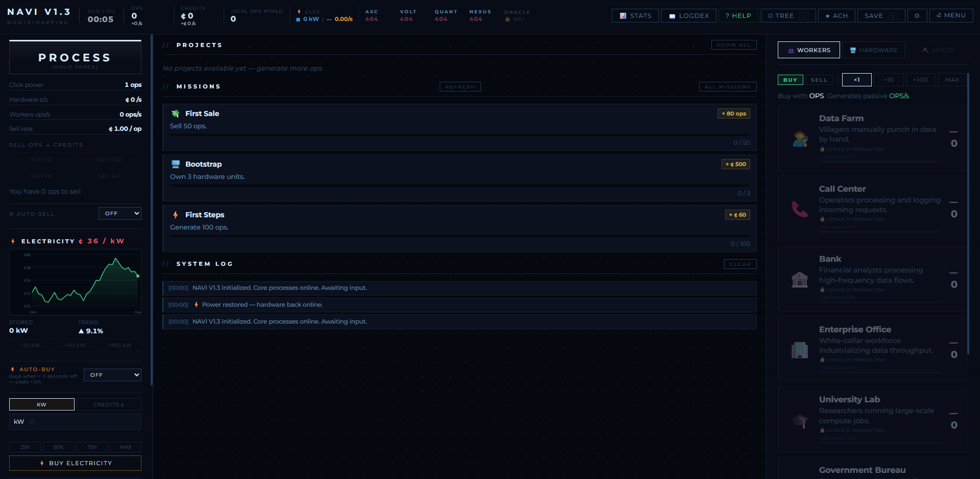Open the TREE panel in the header
The width and height of the screenshot is (980, 479).
[782, 15]
